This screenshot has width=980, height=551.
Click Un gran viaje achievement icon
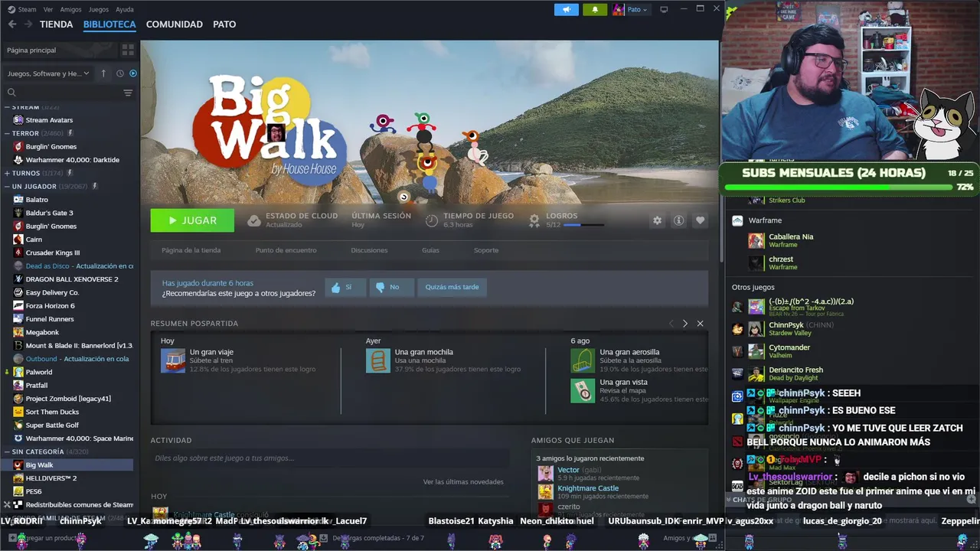pyautogui.click(x=173, y=360)
